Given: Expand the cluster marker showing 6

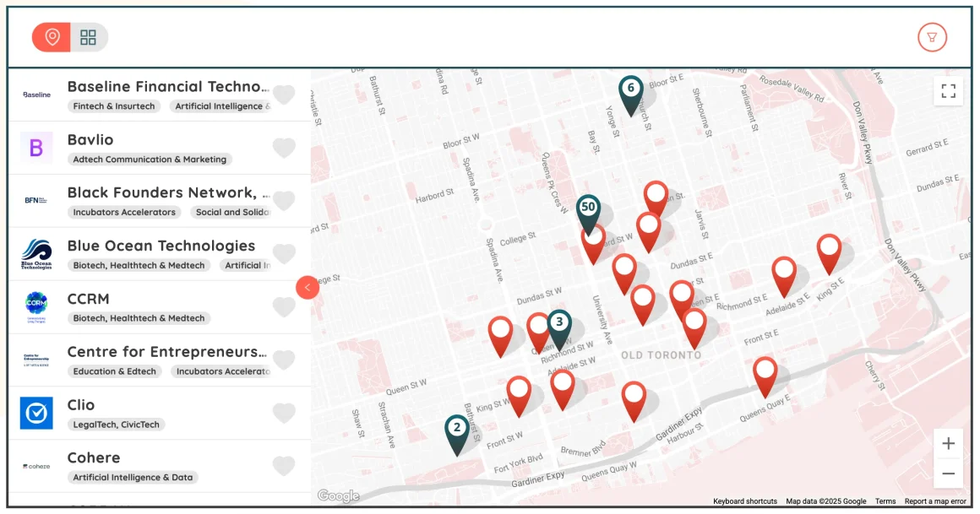Looking at the screenshot, I should coord(631,88).
